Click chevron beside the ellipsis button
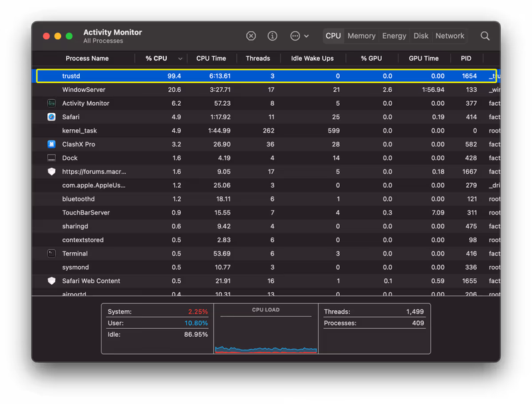The height and width of the screenshot is (404, 532). click(x=307, y=36)
